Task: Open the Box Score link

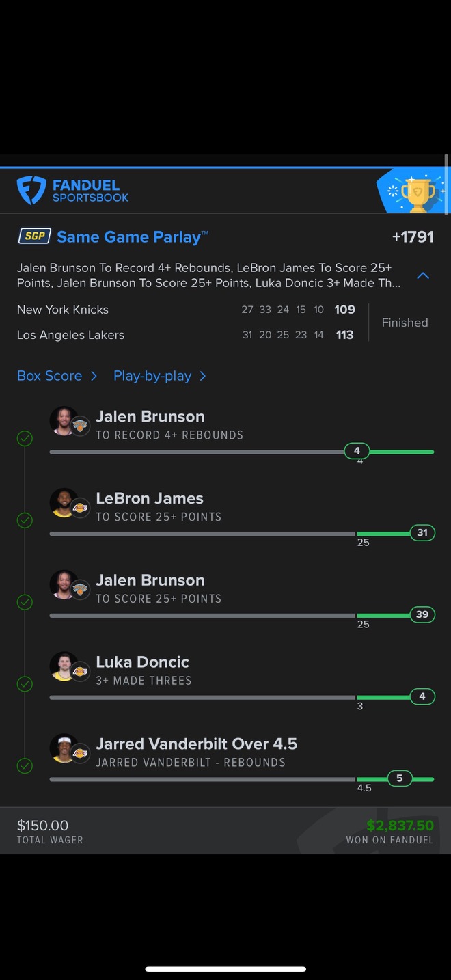Action: click(x=49, y=376)
